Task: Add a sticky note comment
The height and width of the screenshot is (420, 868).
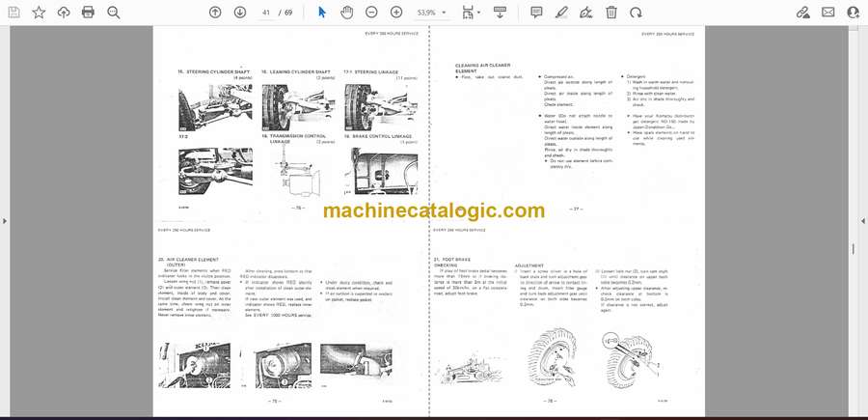Action: [536, 13]
